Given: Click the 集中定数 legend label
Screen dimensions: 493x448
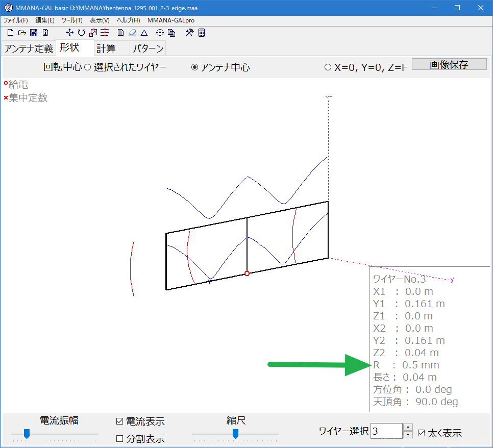Looking at the screenshot, I should tap(28, 98).
